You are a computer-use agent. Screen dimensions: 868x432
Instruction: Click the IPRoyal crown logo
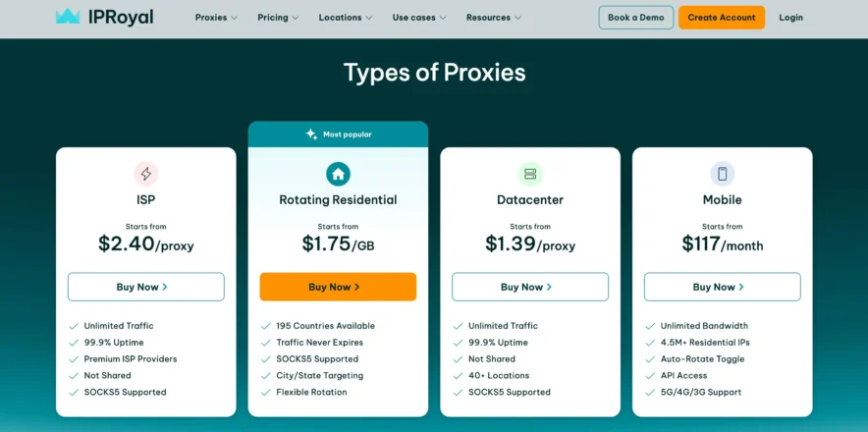point(68,17)
